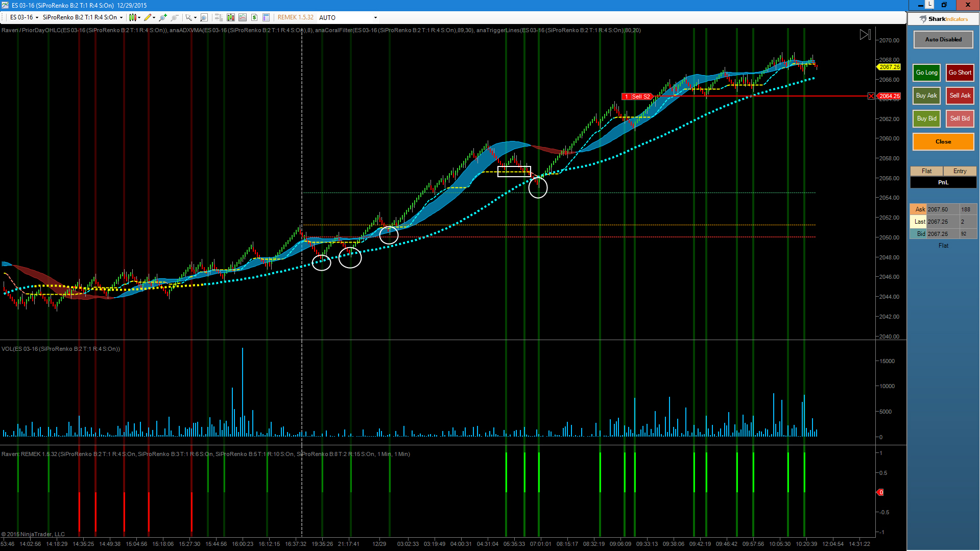The width and height of the screenshot is (980, 551).
Task: Click the chart trader toggle icon
Action: pos(219,17)
